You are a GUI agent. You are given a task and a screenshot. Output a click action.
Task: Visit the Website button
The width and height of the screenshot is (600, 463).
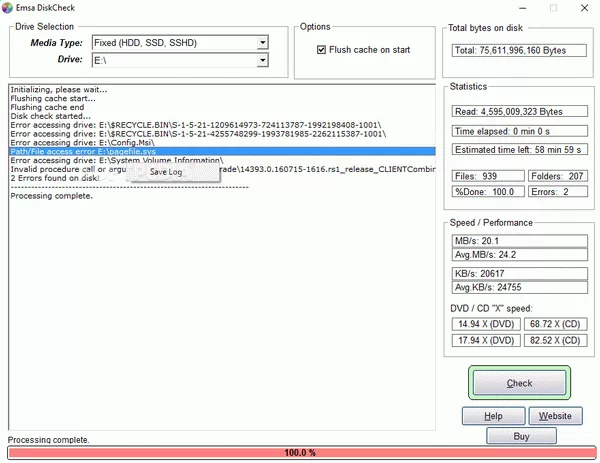555,416
